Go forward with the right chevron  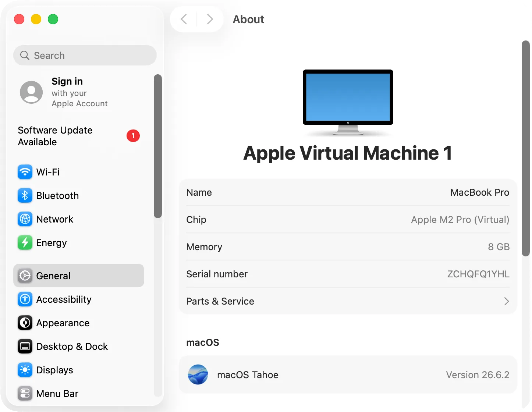coord(210,19)
